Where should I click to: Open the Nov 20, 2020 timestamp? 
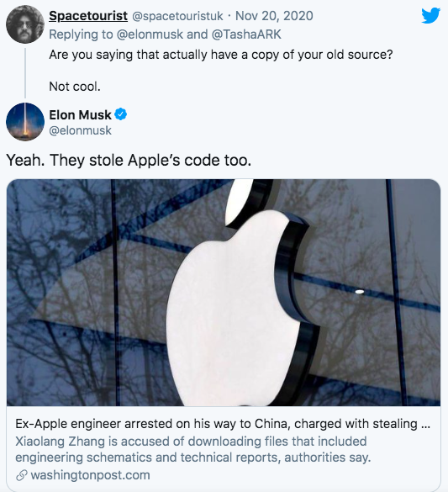(x=274, y=16)
